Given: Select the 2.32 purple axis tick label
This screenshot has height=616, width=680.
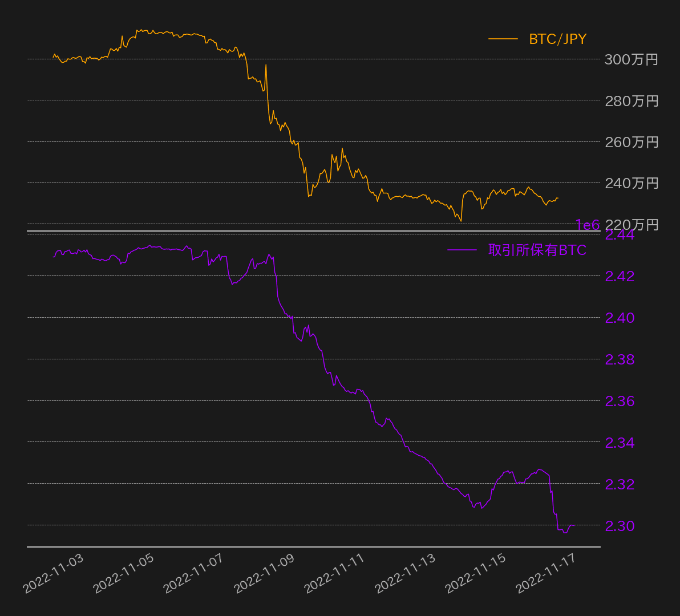Looking at the screenshot, I should pyautogui.click(x=620, y=484).
